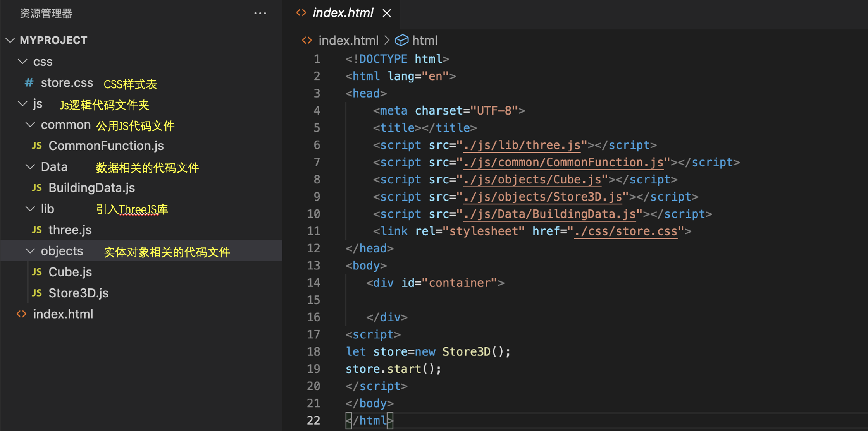The image size is (868, 432).
Task: Open the explorer more-actions ellipsis menu
Action: pos(260,13)
